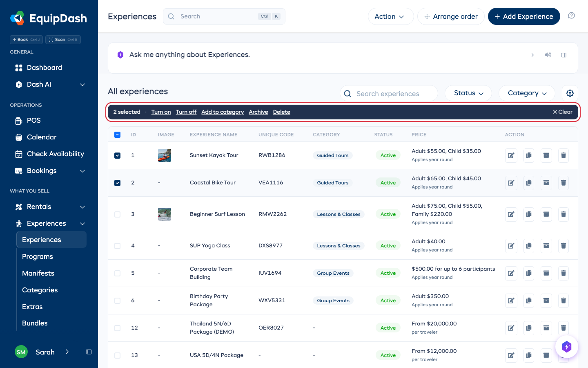This screenshot has height=368, width=588.
Task: Open the Action dropdown
Action: (391, 16)
